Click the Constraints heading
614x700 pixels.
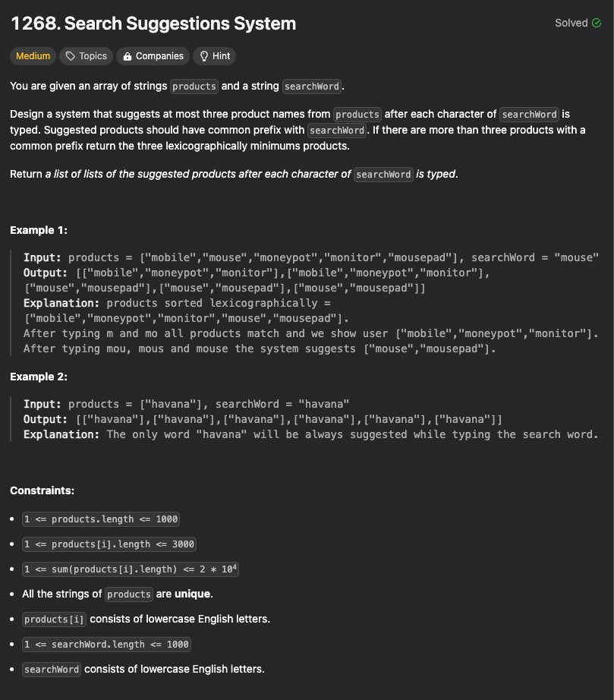click(42, 490)
